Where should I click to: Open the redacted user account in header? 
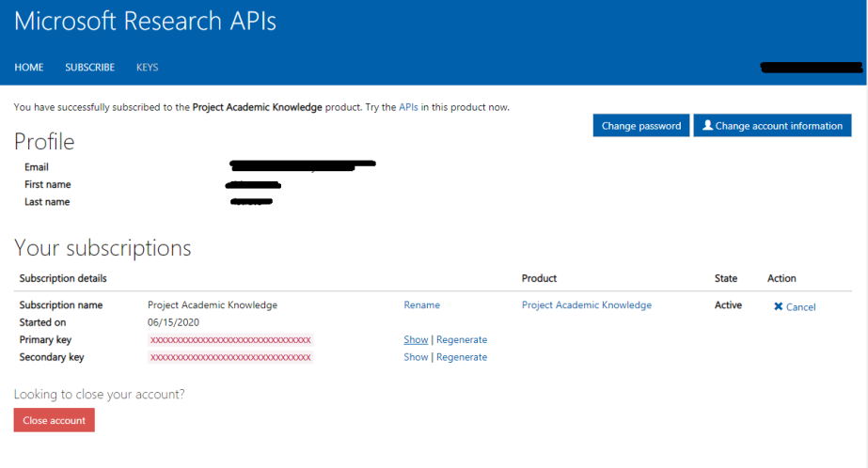(x=811, y=68)
